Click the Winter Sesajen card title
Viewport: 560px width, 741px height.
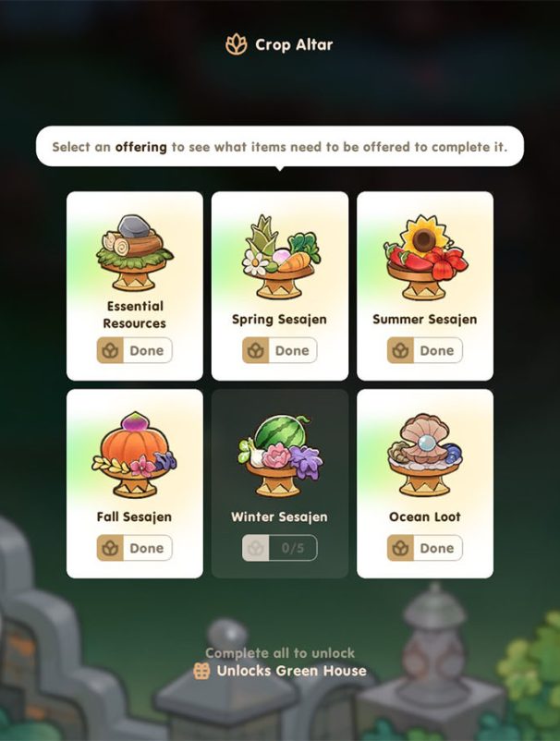[x=279, y=517]
